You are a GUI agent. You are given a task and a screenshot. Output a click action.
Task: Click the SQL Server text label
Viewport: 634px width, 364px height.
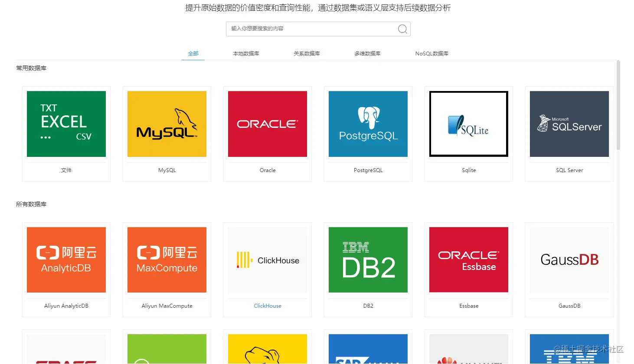tap(569, 170)
